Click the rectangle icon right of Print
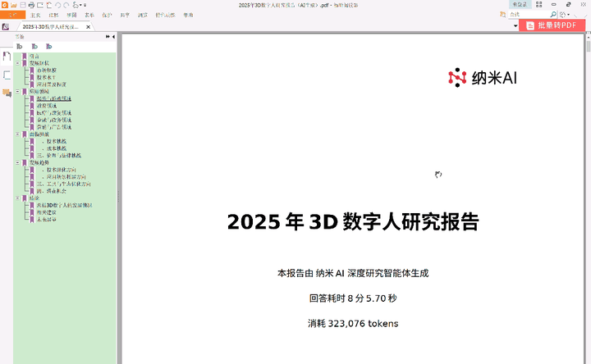The width and height of the screenshot is (591, 364). 40,5
